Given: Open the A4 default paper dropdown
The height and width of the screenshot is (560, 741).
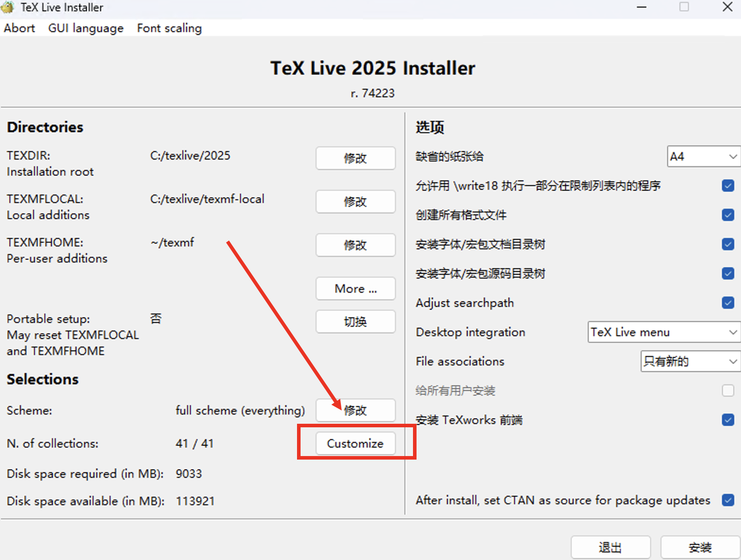Looking at the screenshot, I should (703, 156).
